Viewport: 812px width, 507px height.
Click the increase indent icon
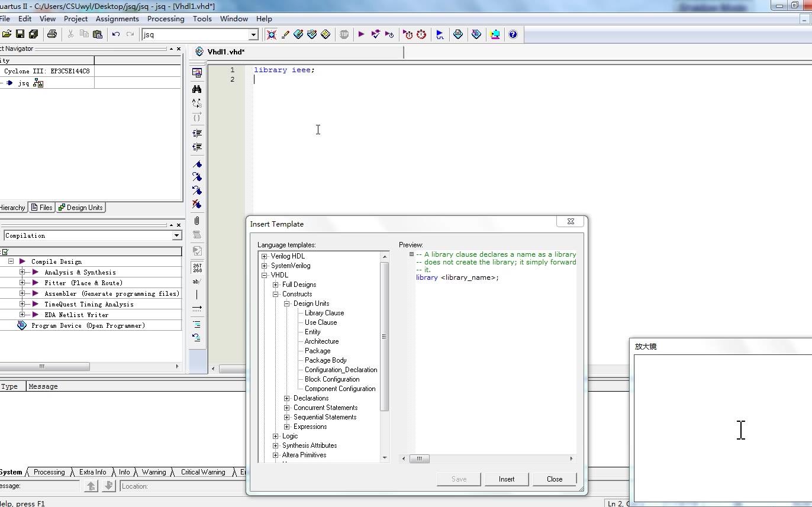(197, 133)
